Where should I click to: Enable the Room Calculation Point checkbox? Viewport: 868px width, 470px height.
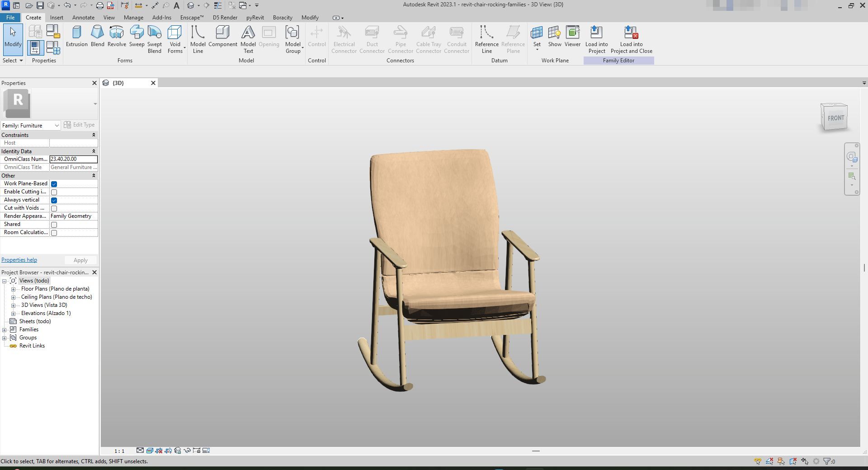click(54, 233)
